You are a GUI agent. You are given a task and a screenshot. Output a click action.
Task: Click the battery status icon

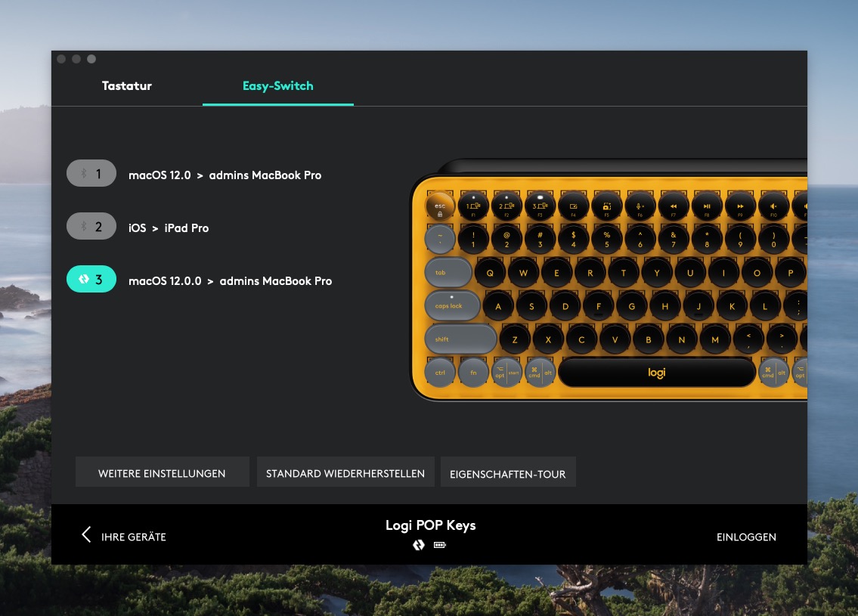440,545
